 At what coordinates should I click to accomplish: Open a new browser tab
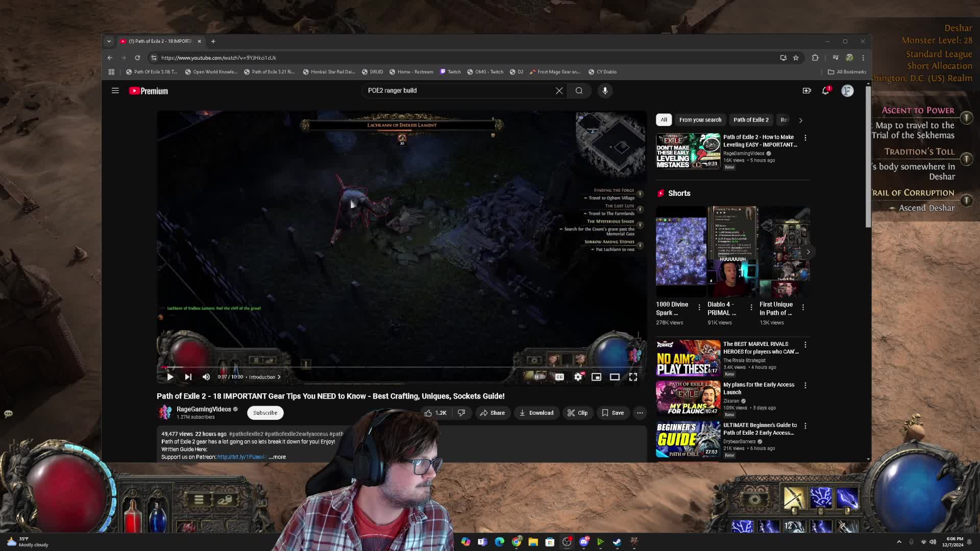213,41
